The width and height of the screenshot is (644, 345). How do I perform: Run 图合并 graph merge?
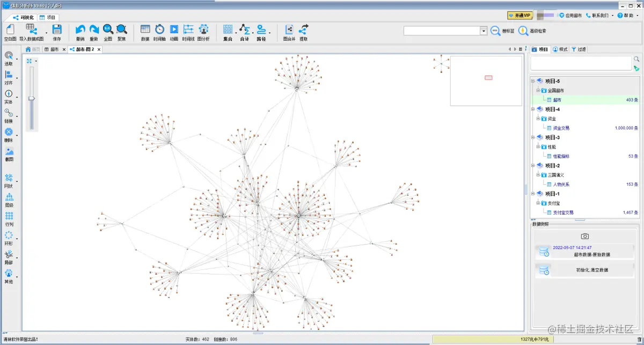click(289, 32)
